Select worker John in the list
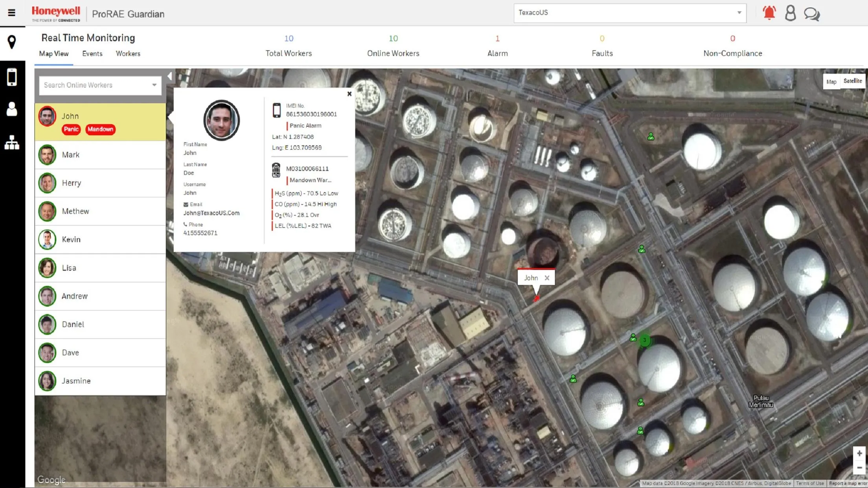Screen dimensions: 868x488 point(100,122)
